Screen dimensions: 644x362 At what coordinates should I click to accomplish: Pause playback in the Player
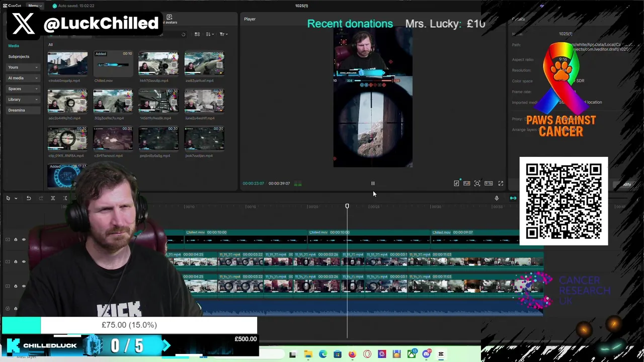coord(373,184)
